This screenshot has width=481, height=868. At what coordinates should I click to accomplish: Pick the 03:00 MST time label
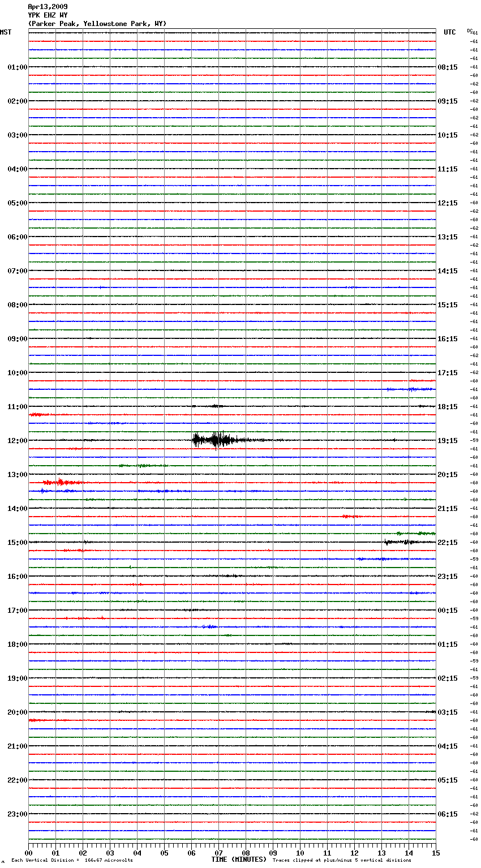click(18, 135)
